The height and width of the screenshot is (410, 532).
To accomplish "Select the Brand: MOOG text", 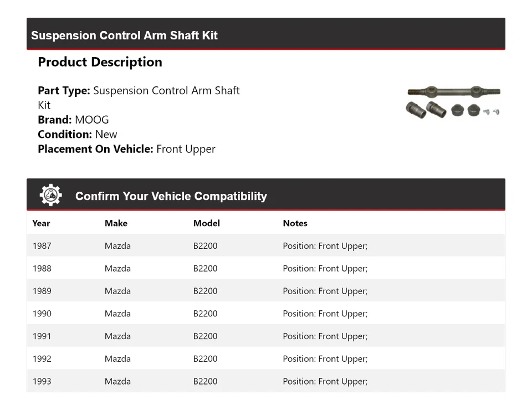I will (73, 120).
